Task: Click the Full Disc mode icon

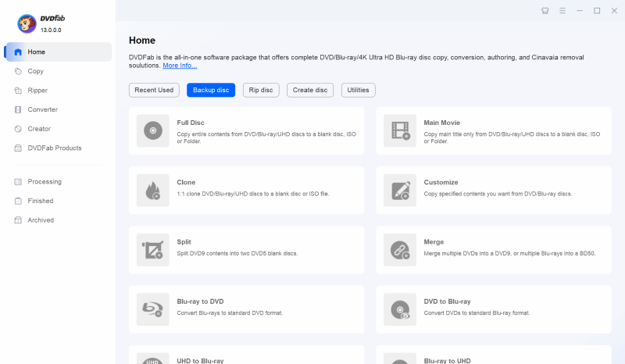Action: coord(152,130)
